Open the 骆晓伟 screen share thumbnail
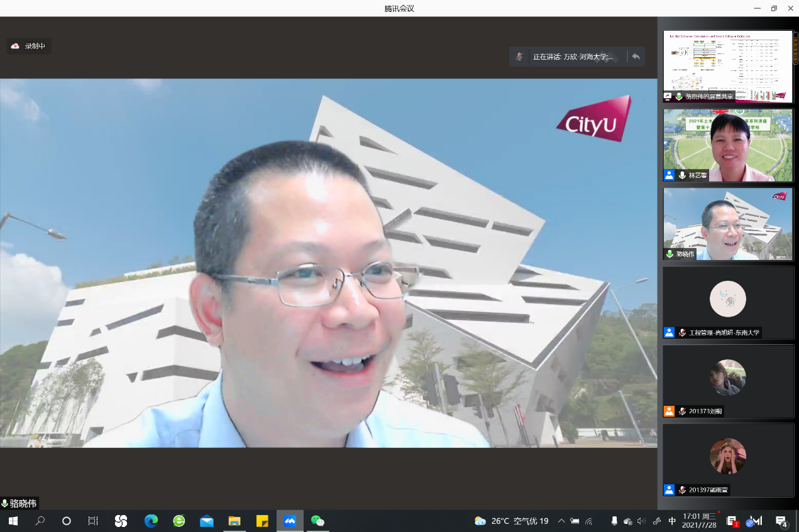This screenshot has height=532, width=799. click(728, 66)
